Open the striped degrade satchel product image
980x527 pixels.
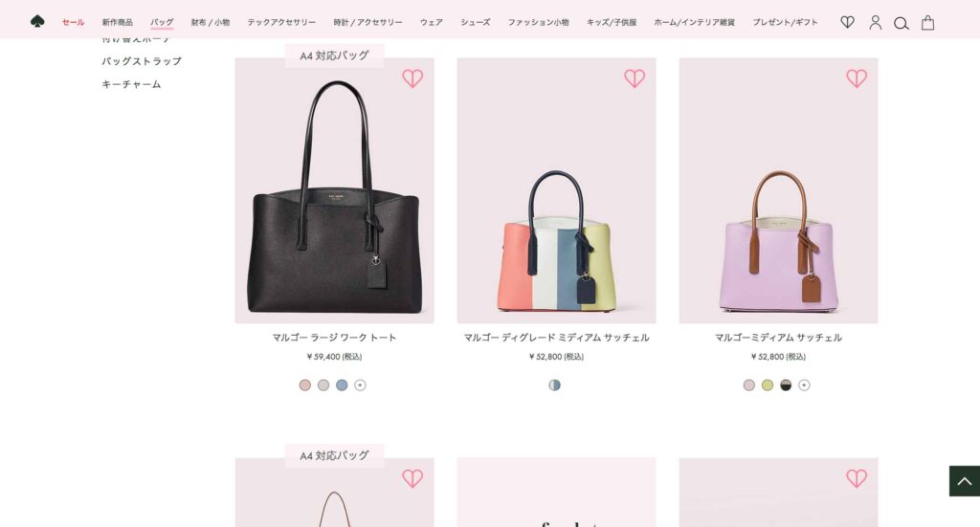coord(556,190)
